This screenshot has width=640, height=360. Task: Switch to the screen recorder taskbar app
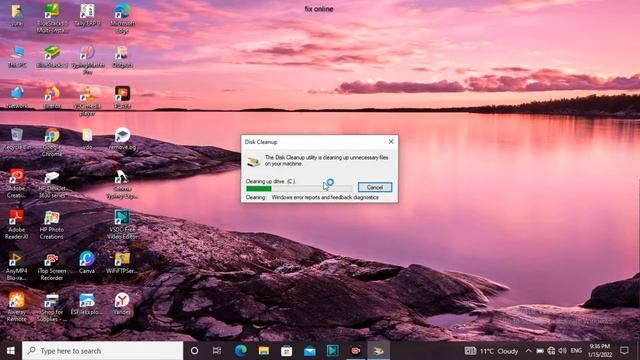click(356, 351)
